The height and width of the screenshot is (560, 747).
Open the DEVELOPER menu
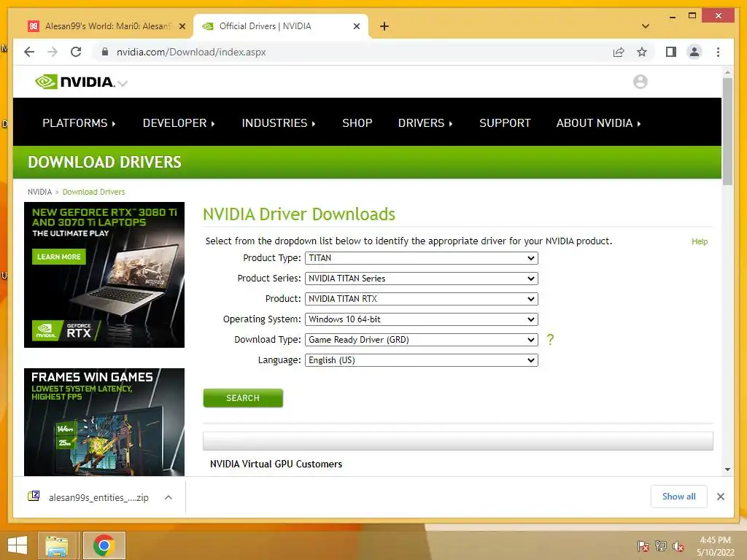pyautogui.click(x=179, y=122)
